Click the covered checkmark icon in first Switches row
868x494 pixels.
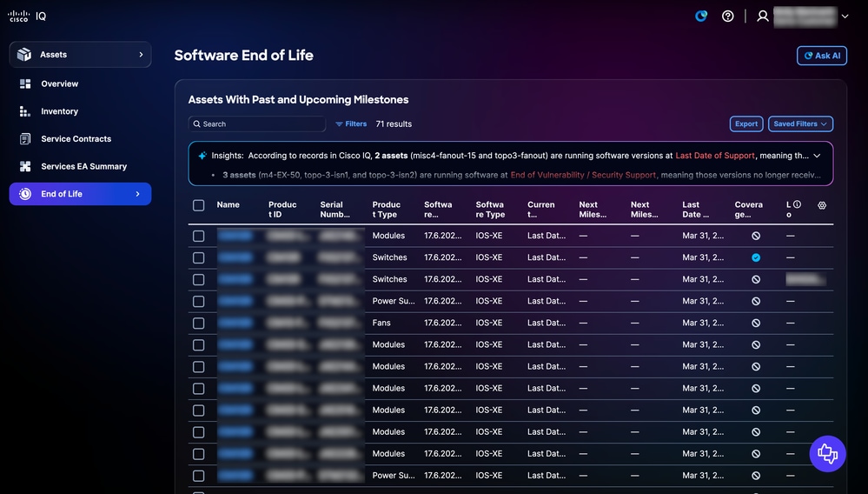[756, 257]
